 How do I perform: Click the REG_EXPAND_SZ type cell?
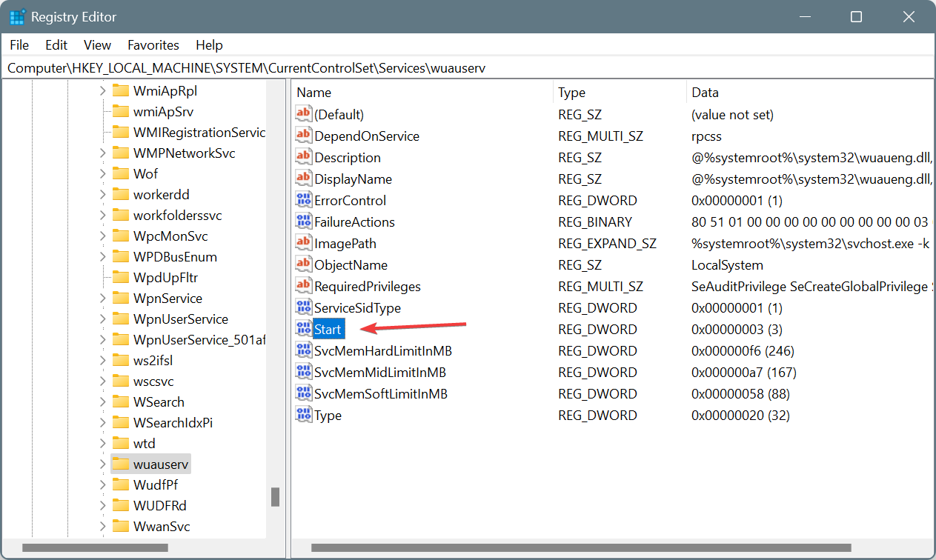pos(608,243)
